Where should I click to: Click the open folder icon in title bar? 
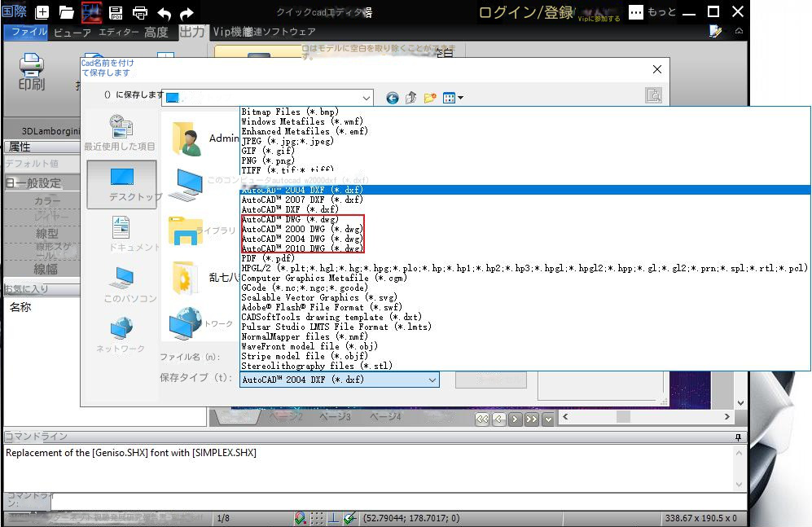pos(67,12)
